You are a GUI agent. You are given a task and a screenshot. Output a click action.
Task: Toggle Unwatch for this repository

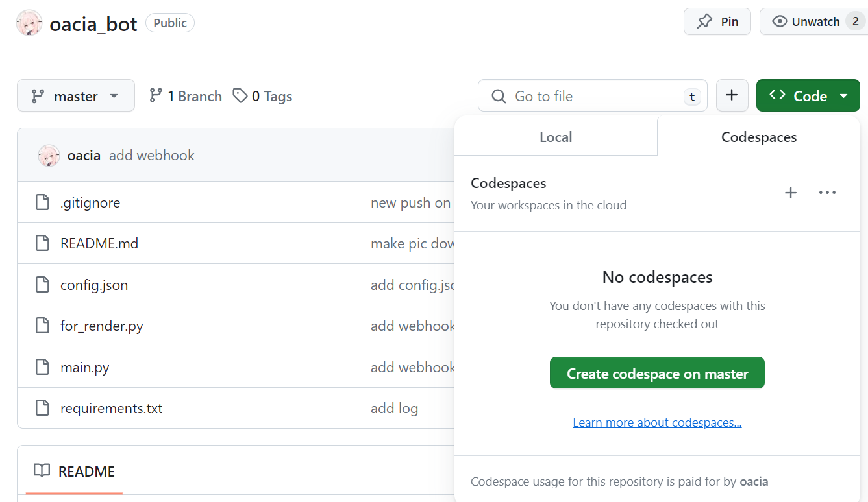[806, 22]
